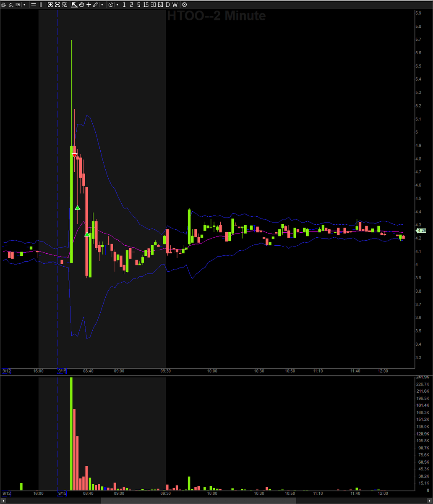This screenshot has width=433, height=504.
Task: Select the arrow pointer tool
Action: pyautogui.click(x=74, y=5)
